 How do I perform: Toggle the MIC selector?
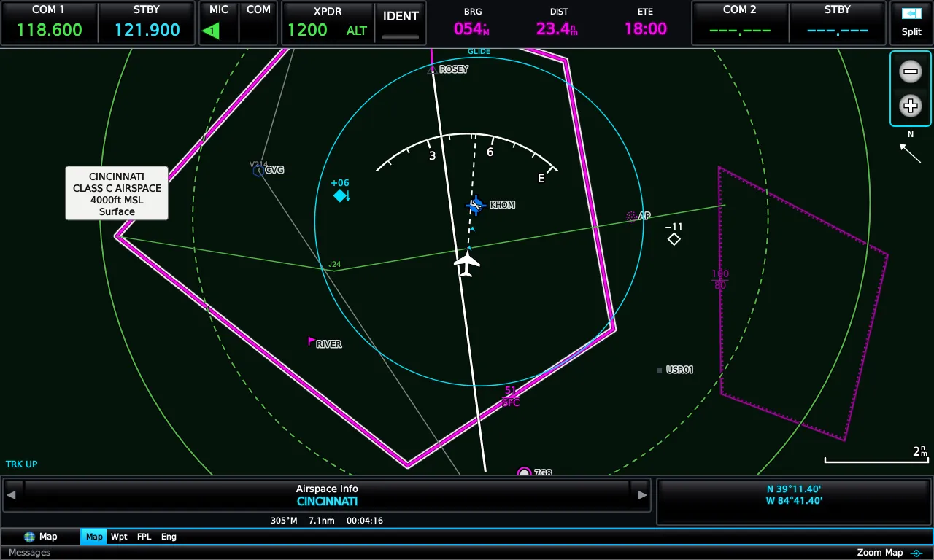[218, 23]
